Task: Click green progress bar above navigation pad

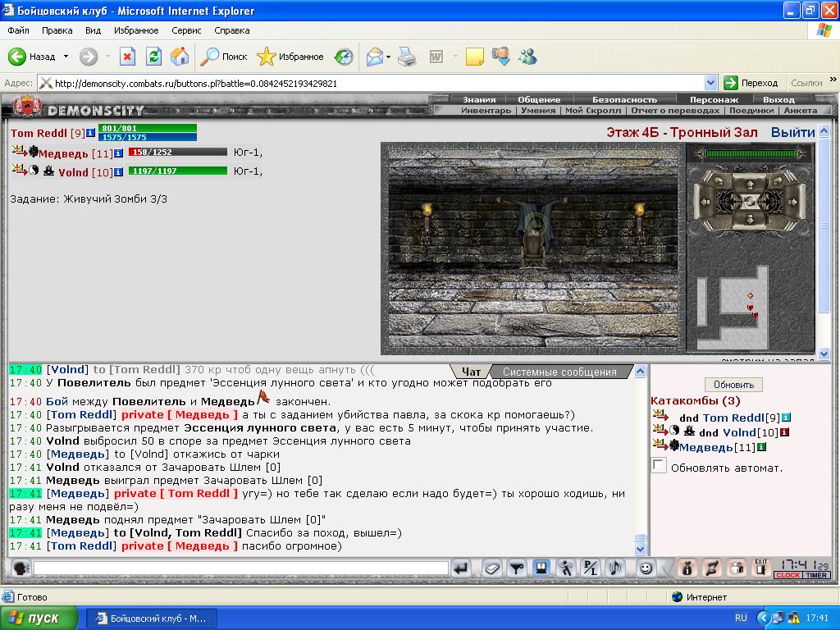Action: tap(750, 153)
